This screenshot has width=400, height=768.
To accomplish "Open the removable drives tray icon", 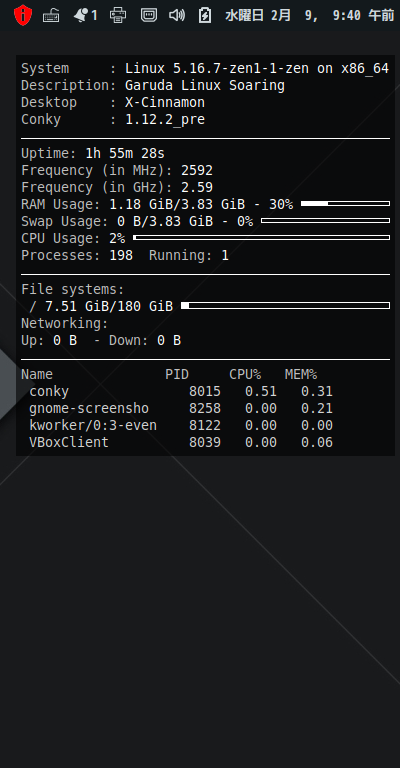I will (x=149, y=15).
